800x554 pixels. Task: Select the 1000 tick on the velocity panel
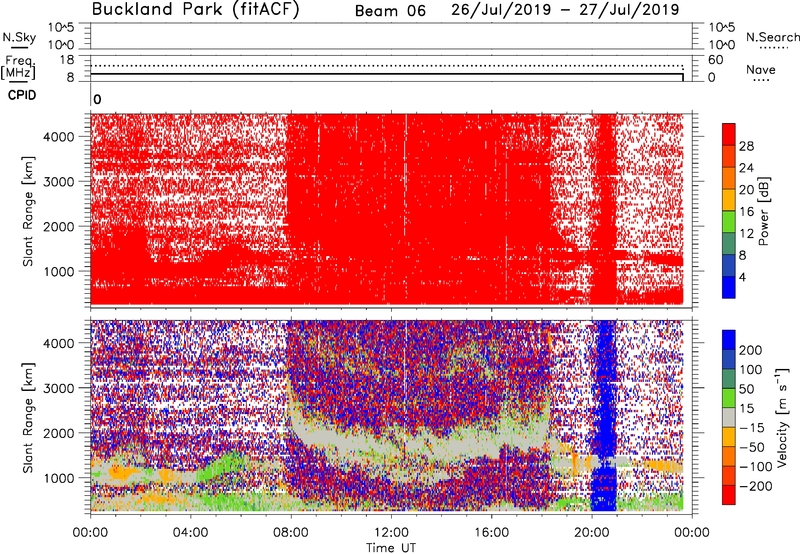tap(59, 478)
